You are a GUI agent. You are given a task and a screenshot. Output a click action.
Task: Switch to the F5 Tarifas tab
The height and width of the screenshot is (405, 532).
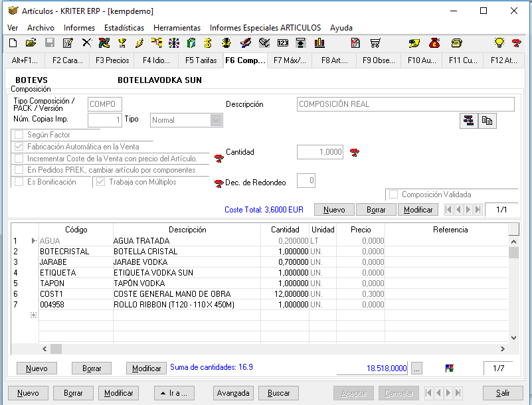(201, 60)
